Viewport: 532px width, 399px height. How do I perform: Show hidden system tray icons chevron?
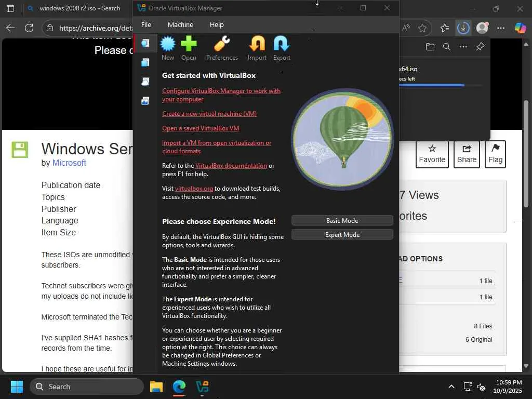451,387
